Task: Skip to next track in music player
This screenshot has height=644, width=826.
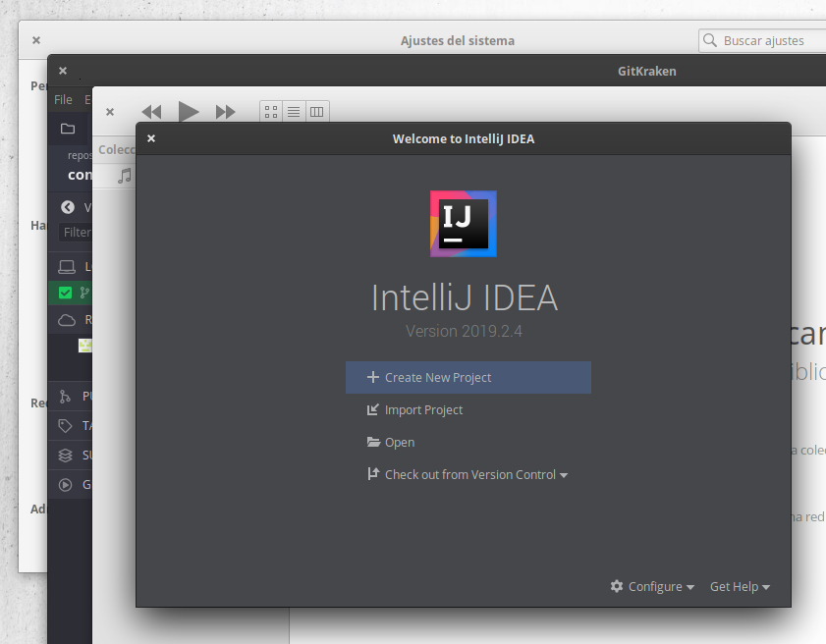Action: coord(226,112)
